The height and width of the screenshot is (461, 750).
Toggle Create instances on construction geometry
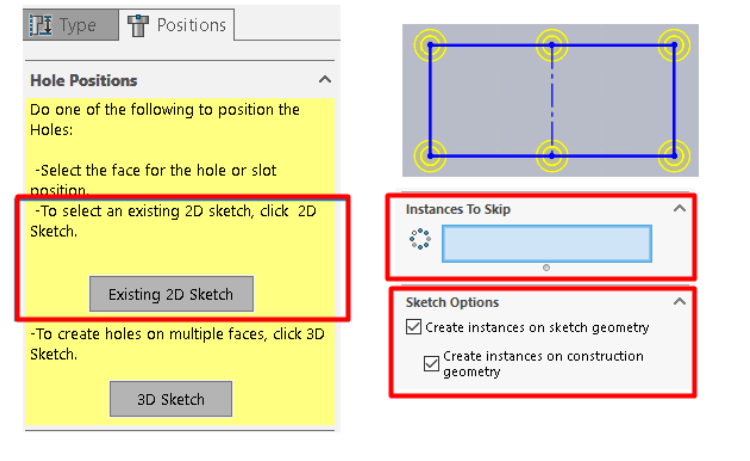tap(431, 363)
